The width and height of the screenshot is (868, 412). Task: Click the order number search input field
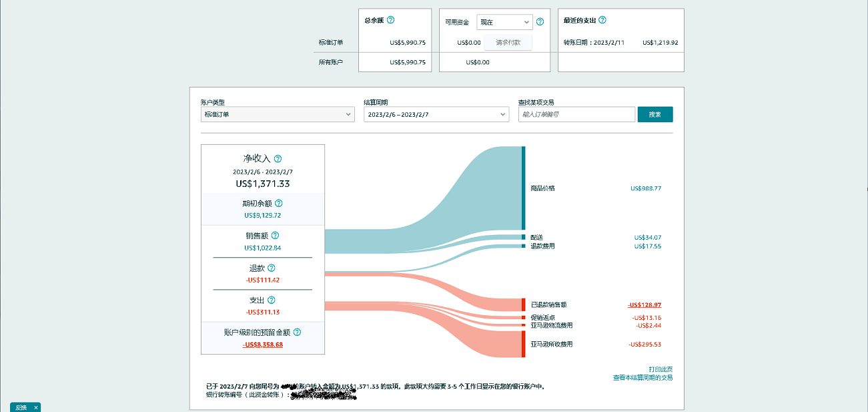click(x=576, y=115)
